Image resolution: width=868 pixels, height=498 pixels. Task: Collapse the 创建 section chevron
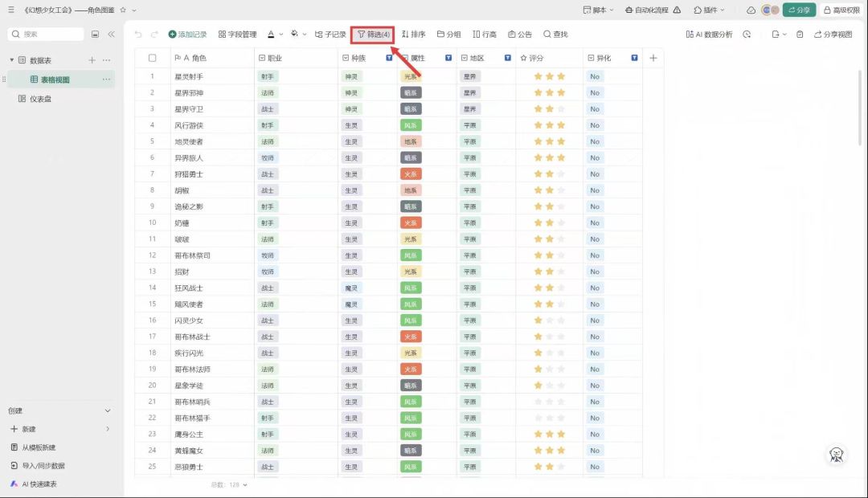click(108, 410)
